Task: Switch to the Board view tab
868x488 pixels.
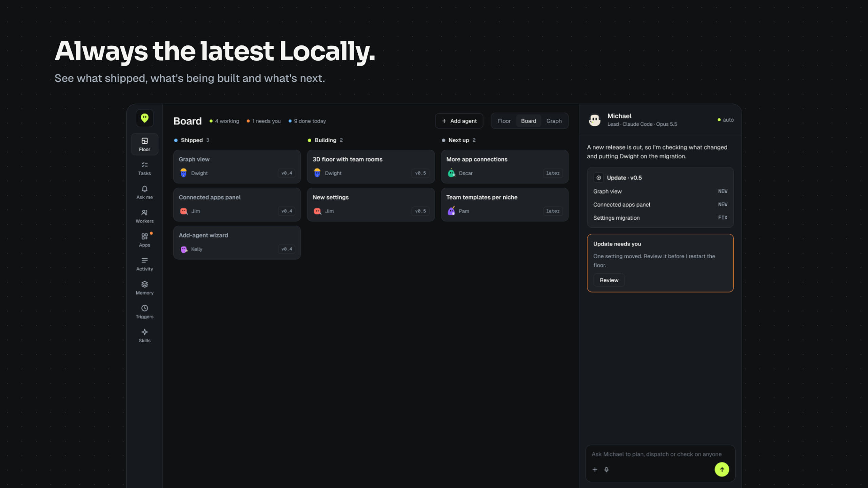Action: click(x=528, y=121)
